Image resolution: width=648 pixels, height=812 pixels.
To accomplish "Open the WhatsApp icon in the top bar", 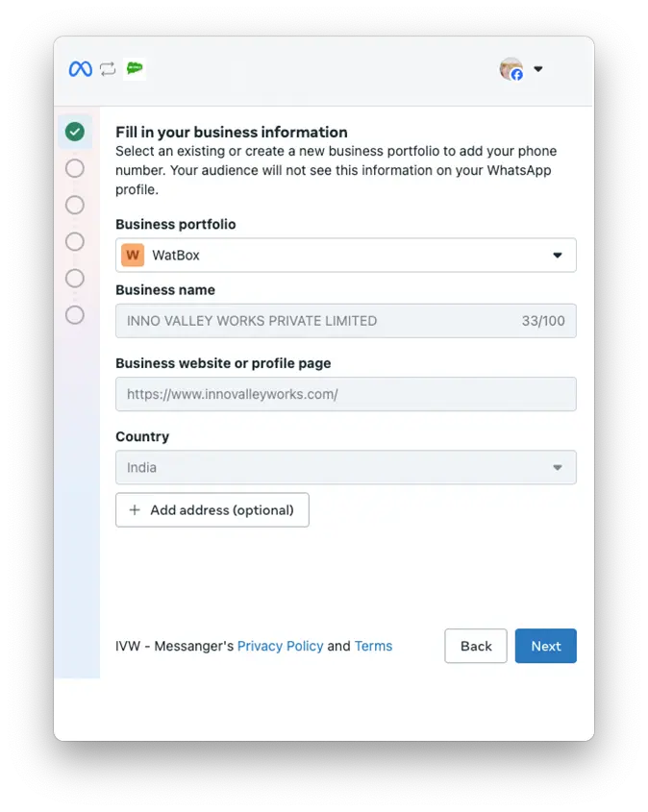I will [x=135, y=68].
